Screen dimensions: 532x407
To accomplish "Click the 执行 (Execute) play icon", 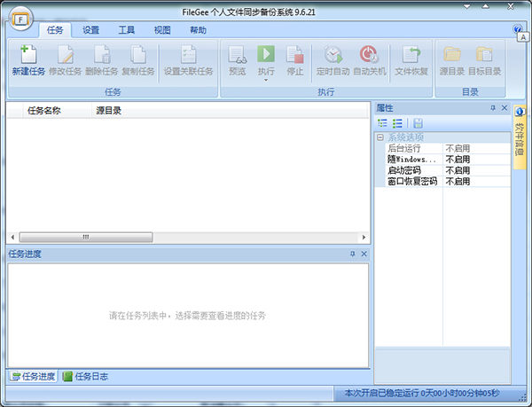I will [x=266, y=55].
